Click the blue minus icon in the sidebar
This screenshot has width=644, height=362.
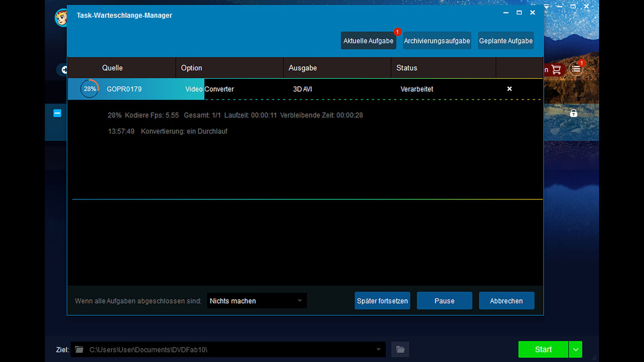point(57,113)
